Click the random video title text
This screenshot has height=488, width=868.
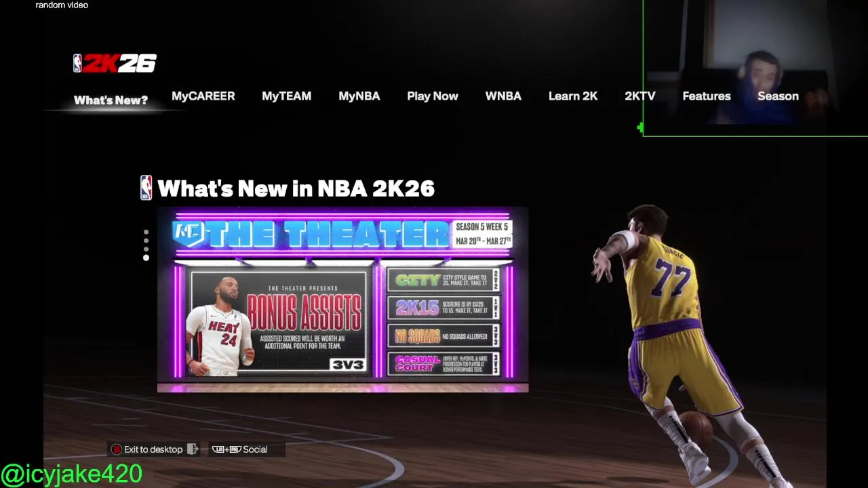62,5
